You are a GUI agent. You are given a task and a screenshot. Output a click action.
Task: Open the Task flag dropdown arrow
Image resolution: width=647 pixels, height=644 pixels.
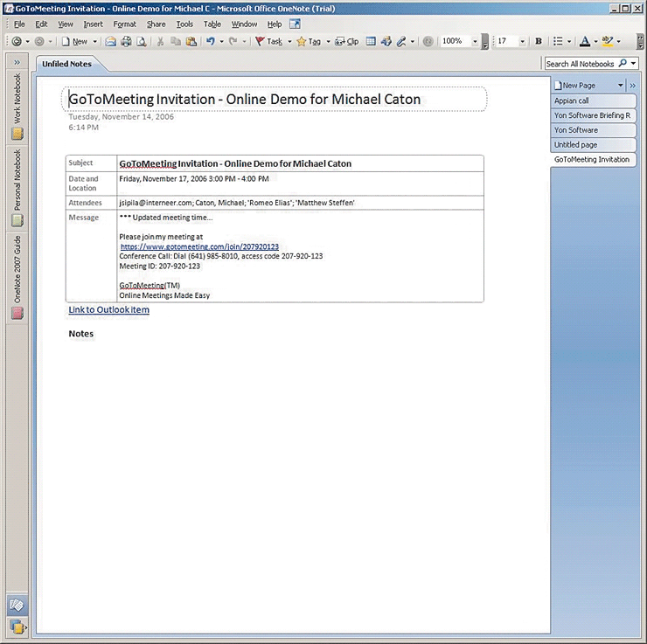(289, 41)
